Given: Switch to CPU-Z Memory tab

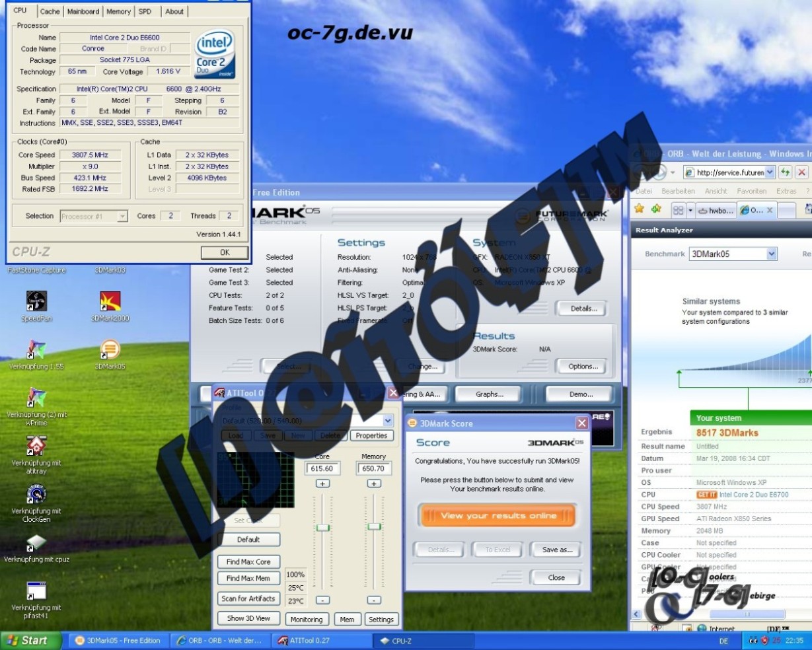Looking at the screenshot, I should (118, 11).
